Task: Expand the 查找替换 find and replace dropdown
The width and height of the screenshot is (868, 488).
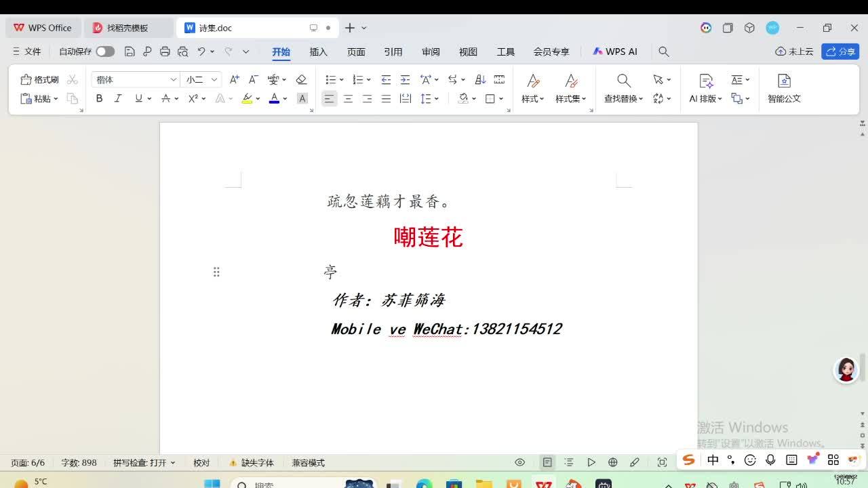Action: tap(623, 98)
